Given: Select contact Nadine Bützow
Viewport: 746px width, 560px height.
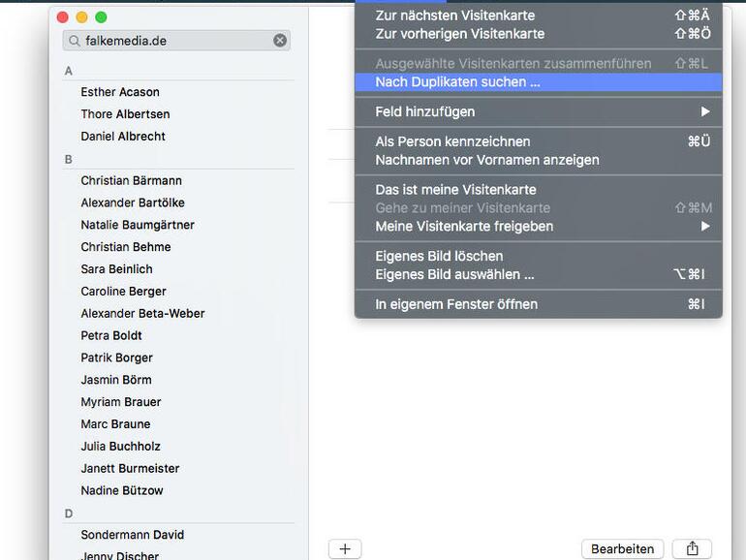Looking at the screenshot, I should pyautogui.click(x=122, y=491).
